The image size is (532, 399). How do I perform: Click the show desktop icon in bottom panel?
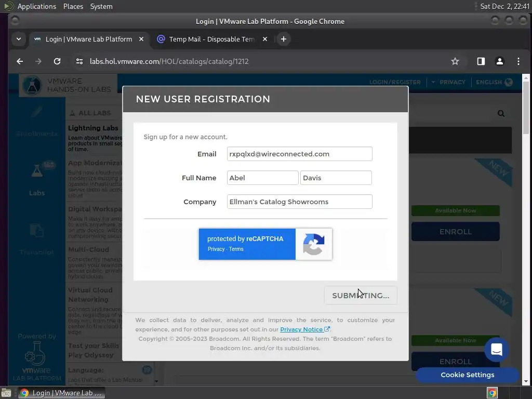click(6, 393)
